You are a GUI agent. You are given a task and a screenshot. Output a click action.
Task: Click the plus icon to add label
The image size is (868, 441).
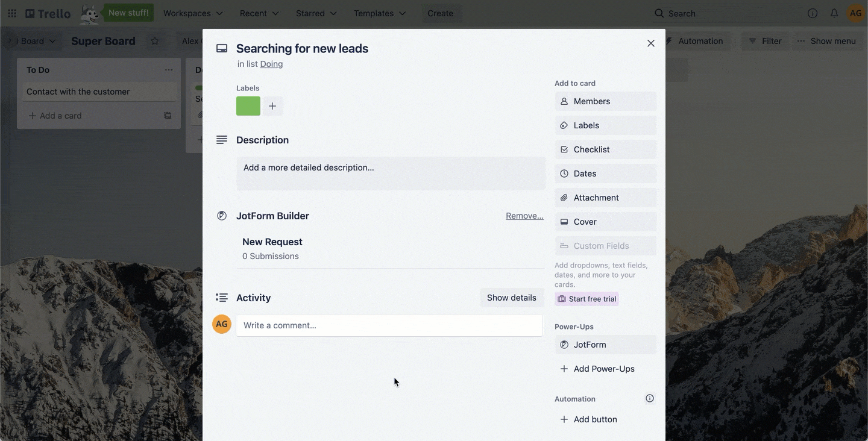click(272, 106)
